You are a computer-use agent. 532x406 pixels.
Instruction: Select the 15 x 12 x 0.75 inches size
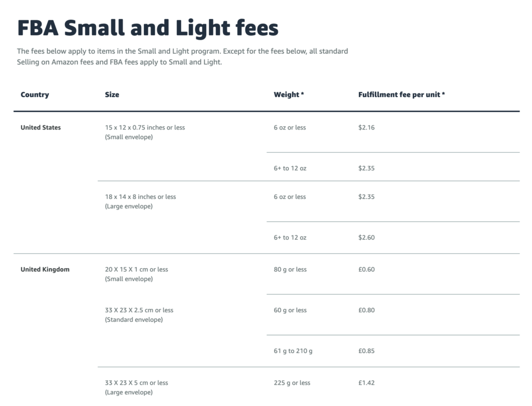(x=144, y=127)
